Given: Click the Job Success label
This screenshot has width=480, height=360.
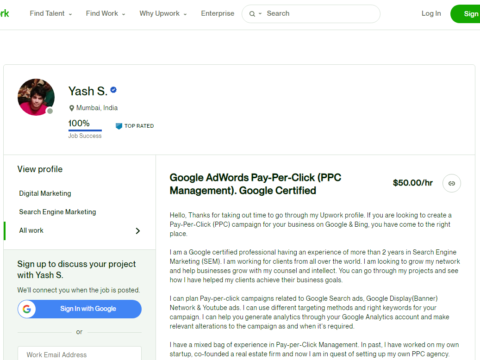Looking at the screenshot, I should (x=85, y=136).
